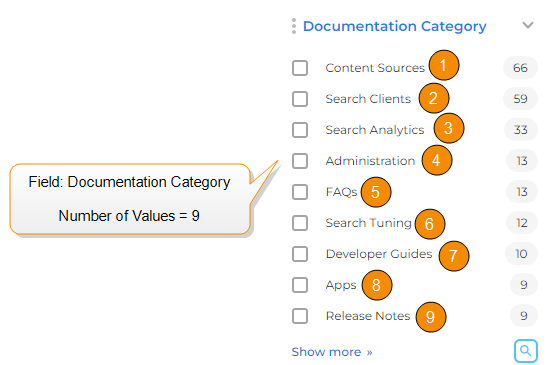Click the Documentation Category heading

pos(395,27)
